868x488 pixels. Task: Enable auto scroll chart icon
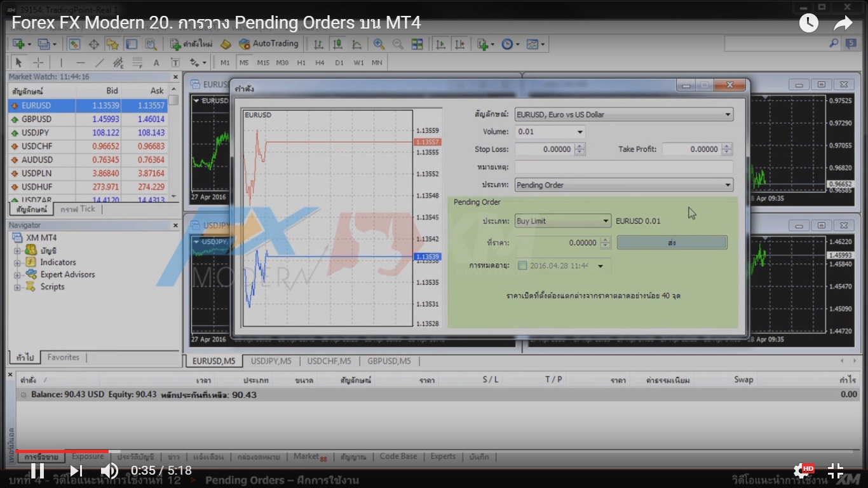click(x=440, y=44)
